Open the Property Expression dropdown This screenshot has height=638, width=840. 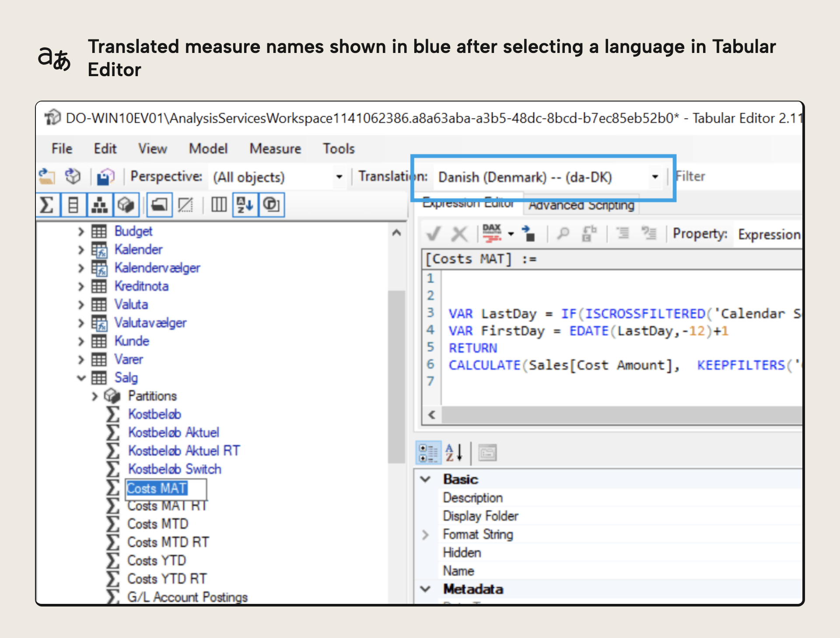[x=769, y=235]
